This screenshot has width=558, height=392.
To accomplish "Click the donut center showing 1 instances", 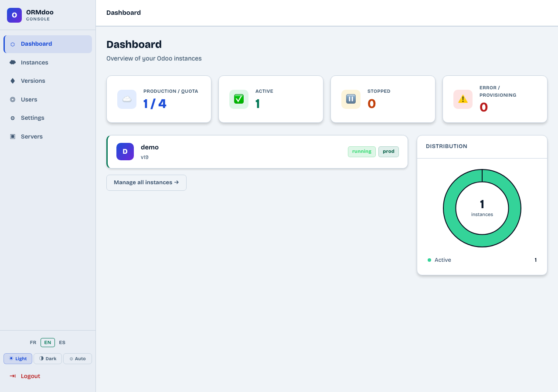I will (482, 208).
